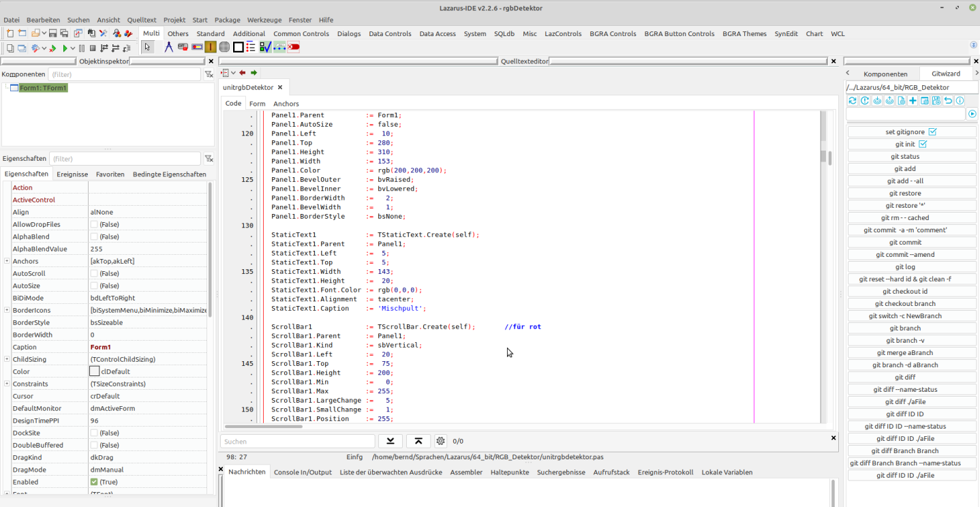The image size is (980, 507).
Task: Click the Step Into debug icon
Action: pos(104,48)
